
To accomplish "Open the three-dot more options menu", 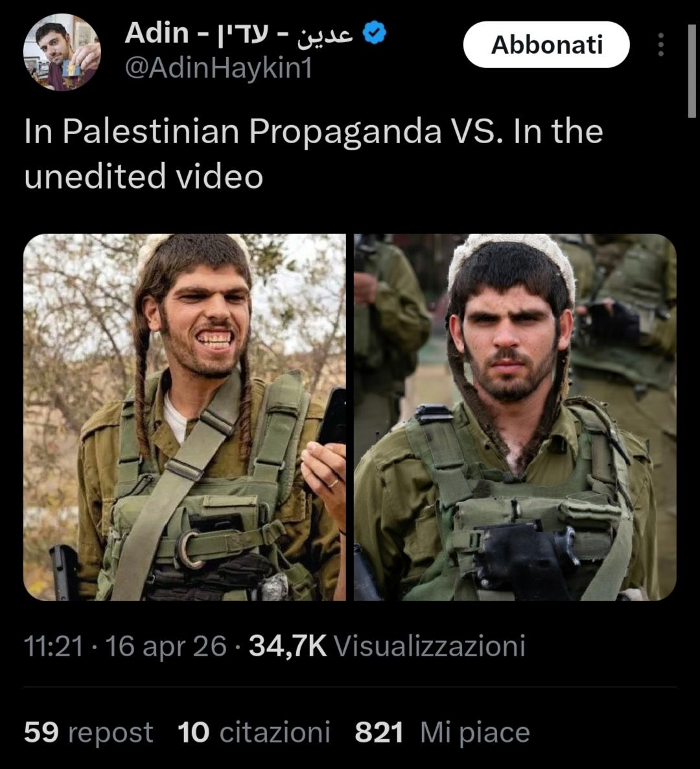I will pos(660,45).
